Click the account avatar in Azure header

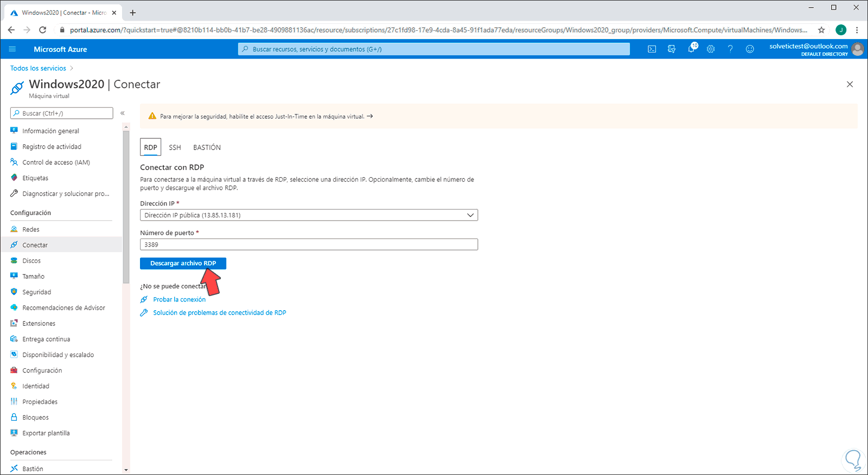[858, 49]
